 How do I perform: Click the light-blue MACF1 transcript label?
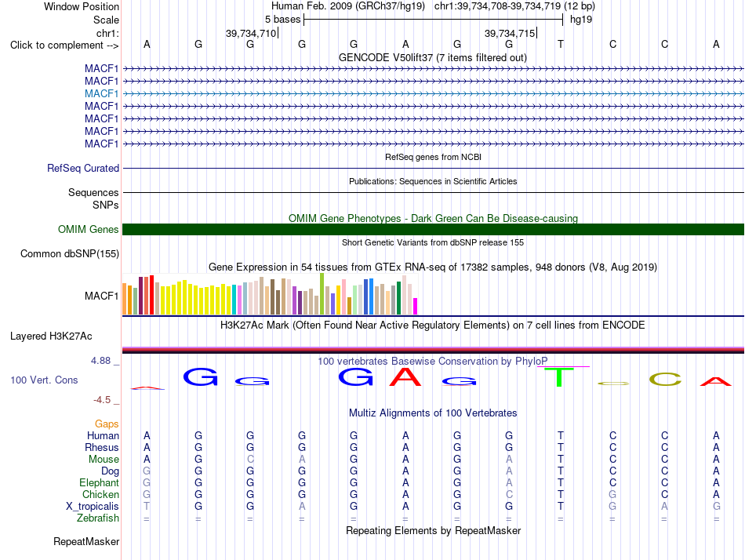click(101, 93)
